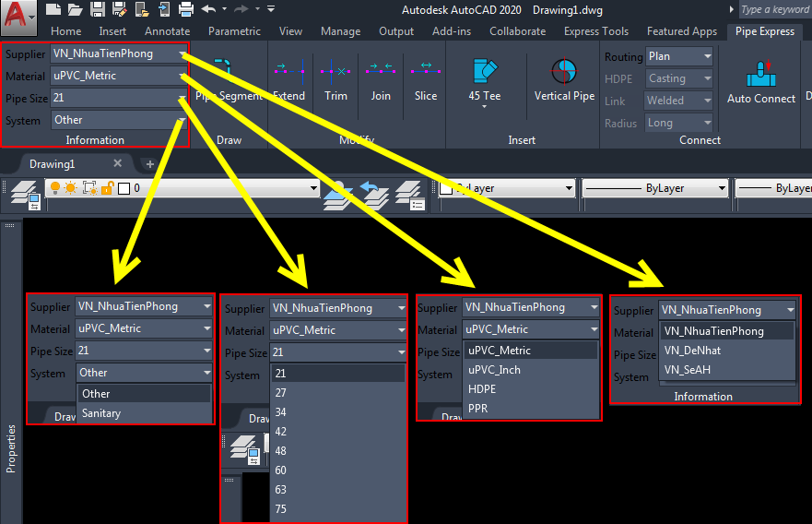
Task: Go to the Parametric tab
Action: [x=234, y=31]
